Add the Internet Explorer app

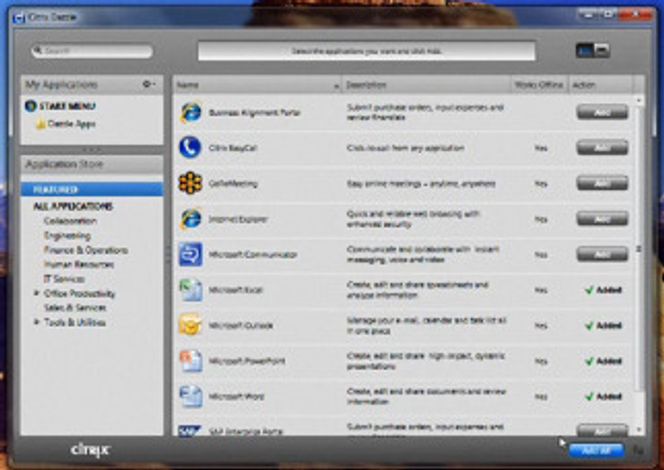tap(602, 219)
